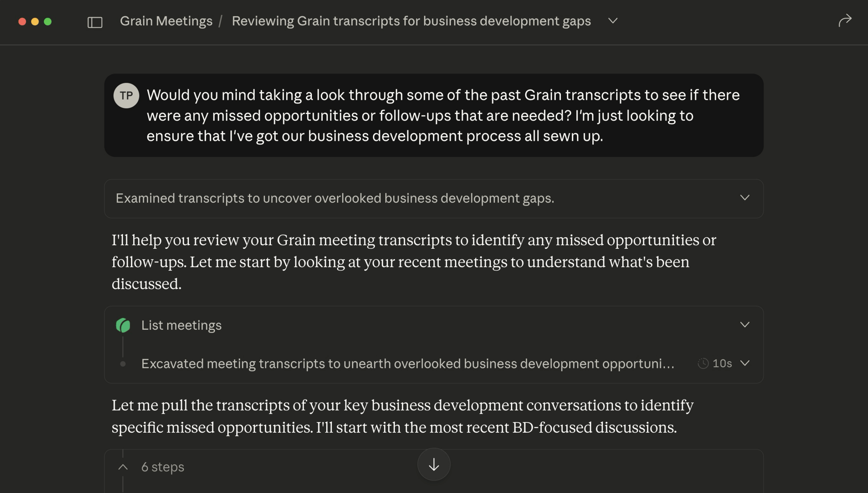868x493 pixels.
Task: Click the green Grain leaf icon
Action: 123,325
